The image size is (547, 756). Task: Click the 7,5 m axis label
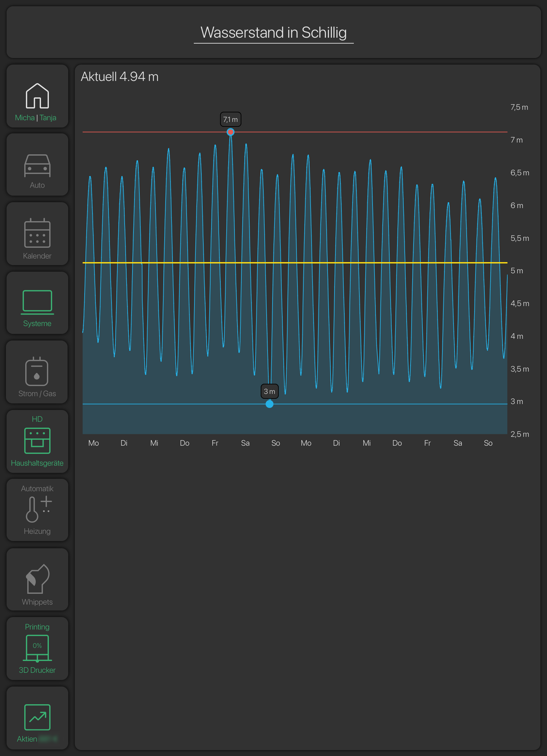point(519,107)
